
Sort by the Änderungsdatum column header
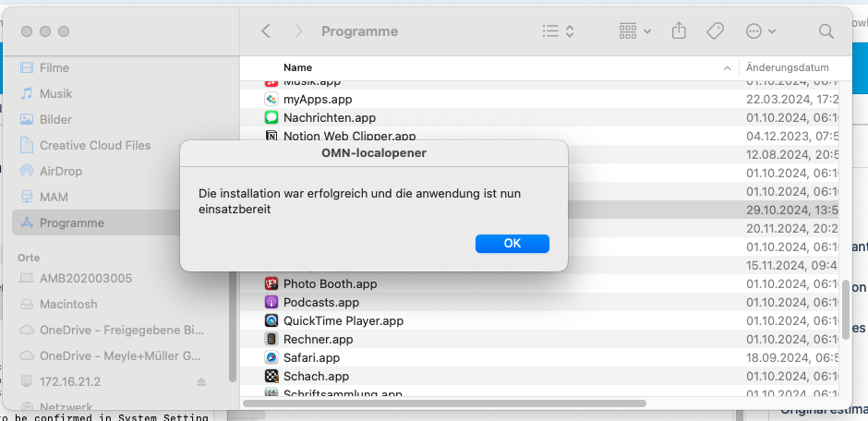(x=787, y=67)
